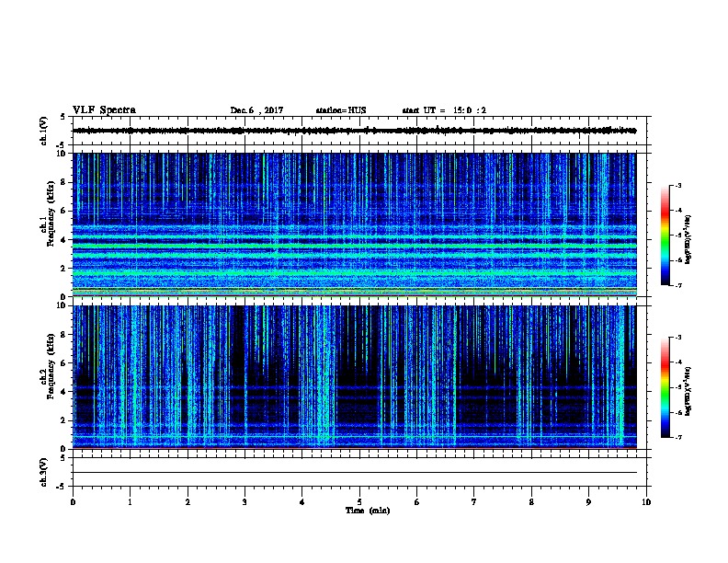Click the ch.1 color scale bar
Viewport: 728px width, 563px height.
coord(665,236)
